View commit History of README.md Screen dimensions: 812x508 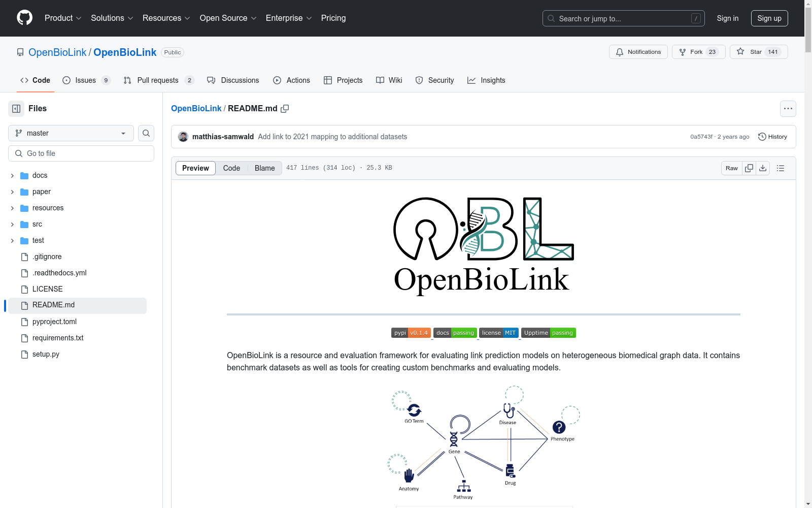coord(772,136)
